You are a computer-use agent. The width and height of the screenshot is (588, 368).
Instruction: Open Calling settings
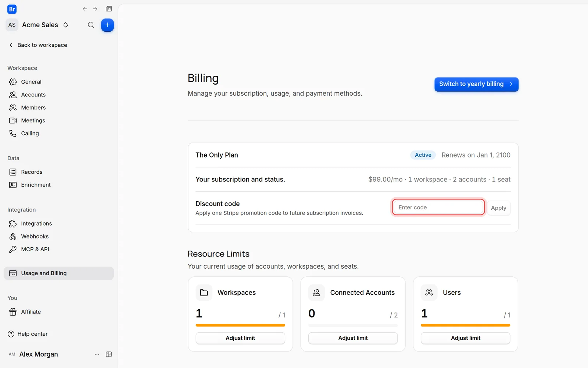pyautogui.click(x=59, y=133)
